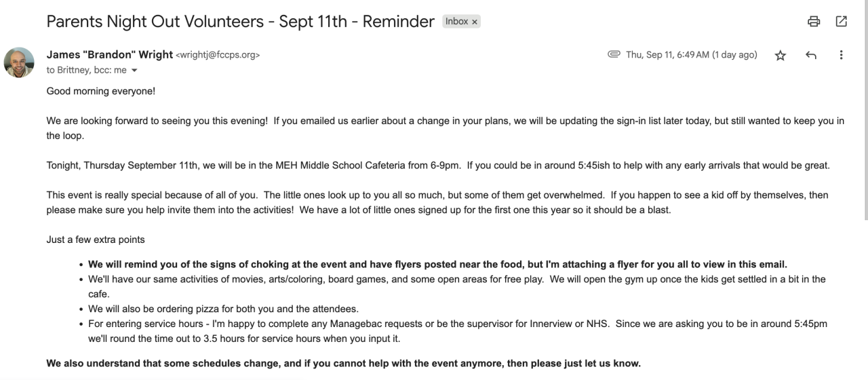Click the Print all icon
868x380 pixels.
click(814, 21)
